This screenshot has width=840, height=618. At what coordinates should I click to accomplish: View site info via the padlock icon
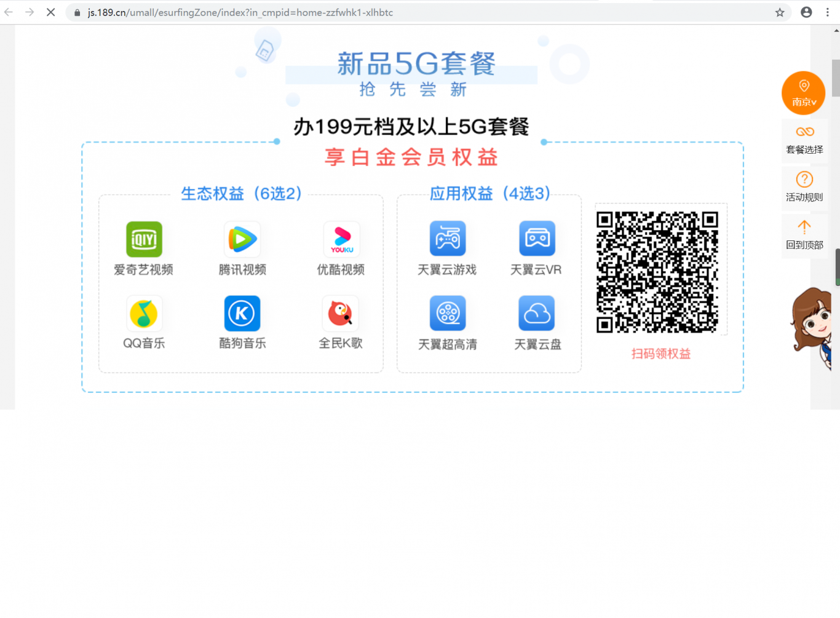pos(77,12)
